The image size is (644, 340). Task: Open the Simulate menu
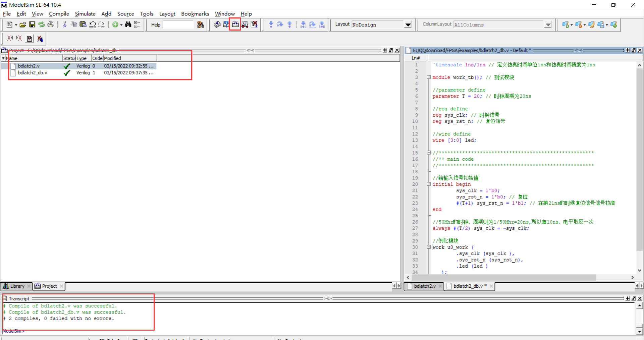click(85, 14)
